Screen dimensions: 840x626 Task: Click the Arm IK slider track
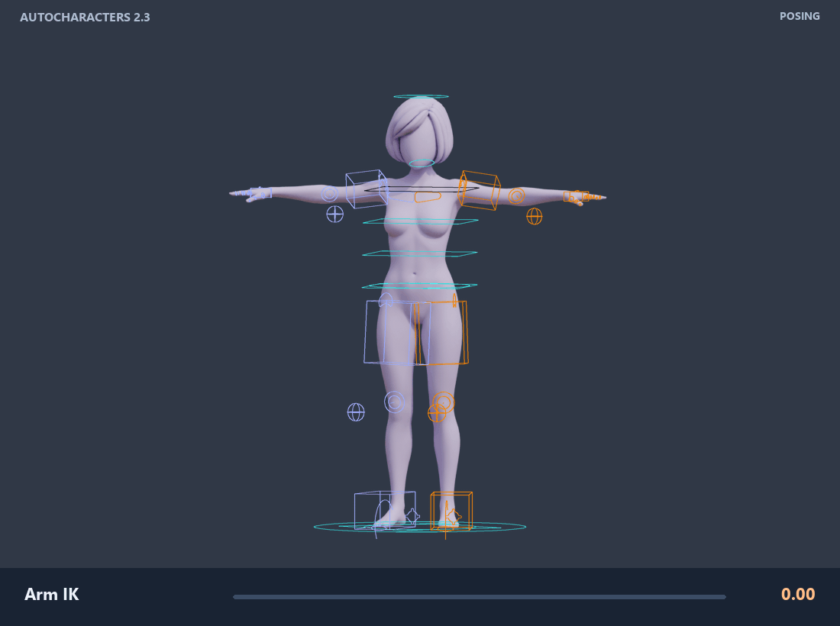coord(480,596)
